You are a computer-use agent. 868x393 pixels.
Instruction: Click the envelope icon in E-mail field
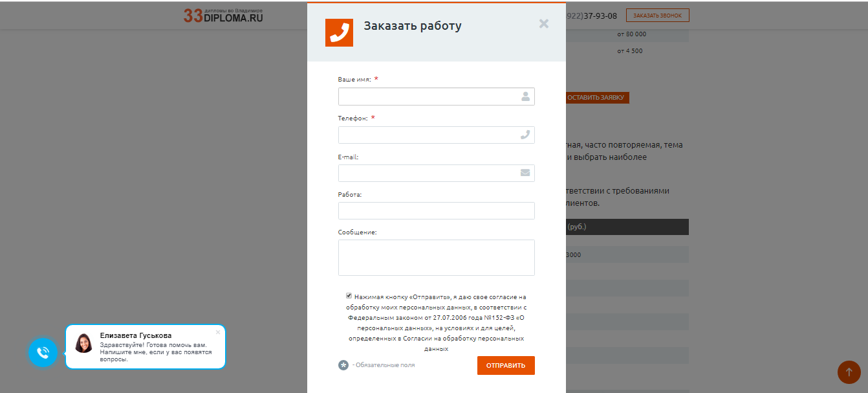[x=525, y=173]
